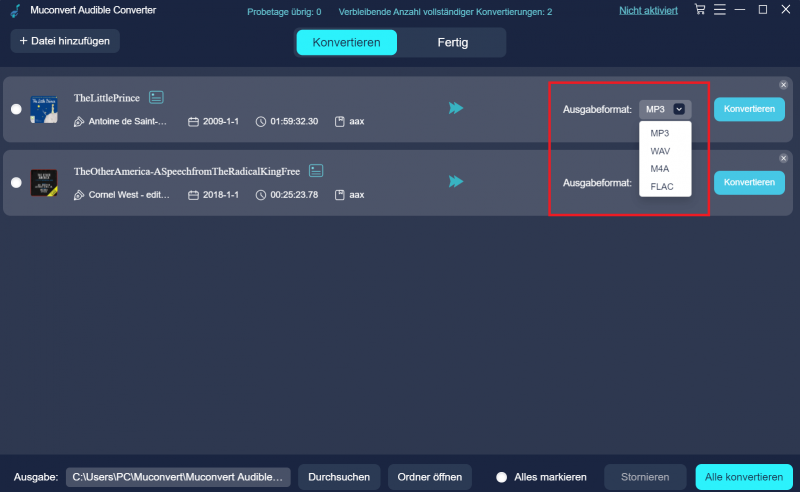The width and height of the screenshot is (800, 492).
Task: Click the TheLittlePrince title text
Action: tap(107, 98)
